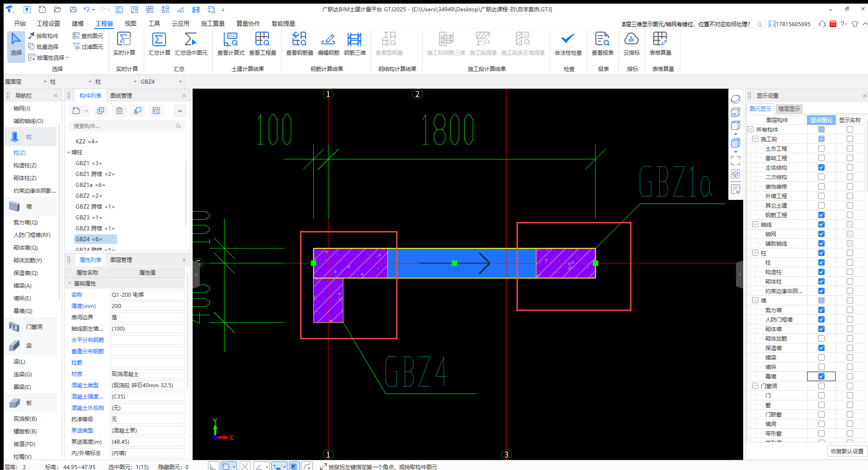Run 合法性检查 check
The image size is (868, 470).
click(568, 44)
